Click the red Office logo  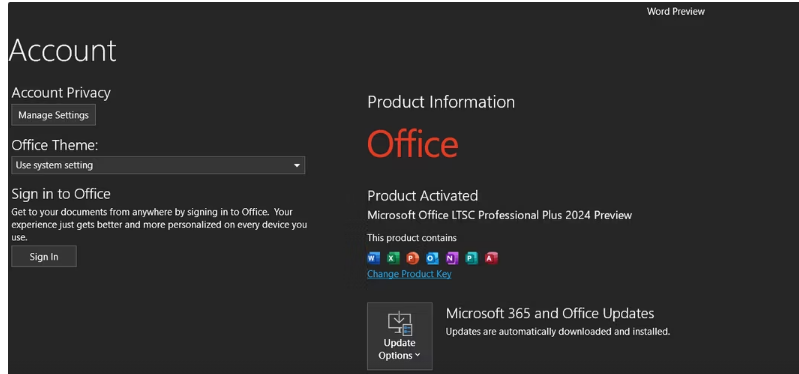coord(413,144)
